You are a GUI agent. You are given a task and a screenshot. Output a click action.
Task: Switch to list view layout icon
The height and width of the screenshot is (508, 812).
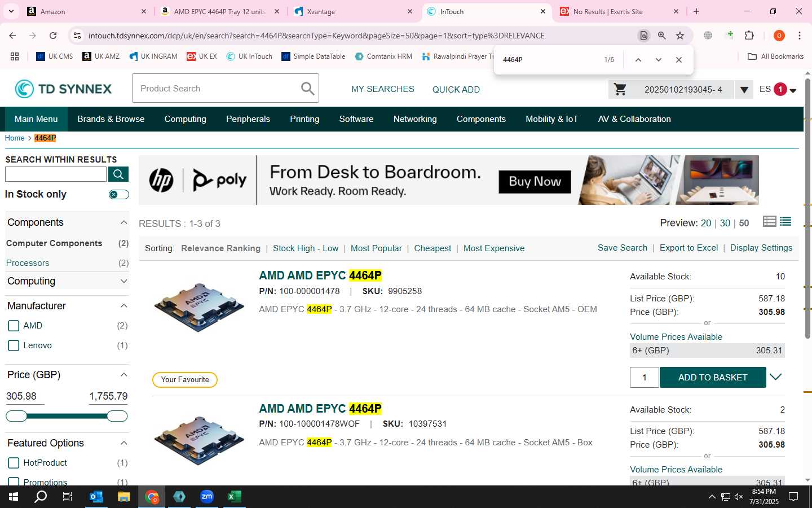[x=785, y=221]
